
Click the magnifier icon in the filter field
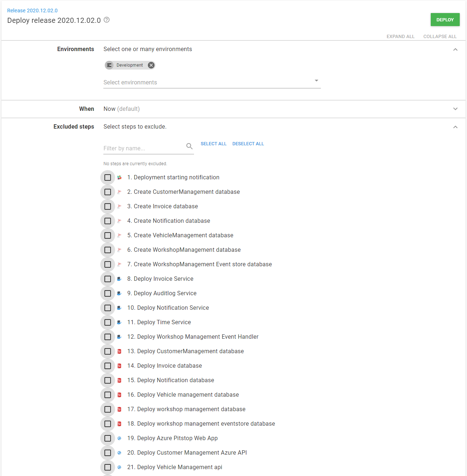click(189, 146)
